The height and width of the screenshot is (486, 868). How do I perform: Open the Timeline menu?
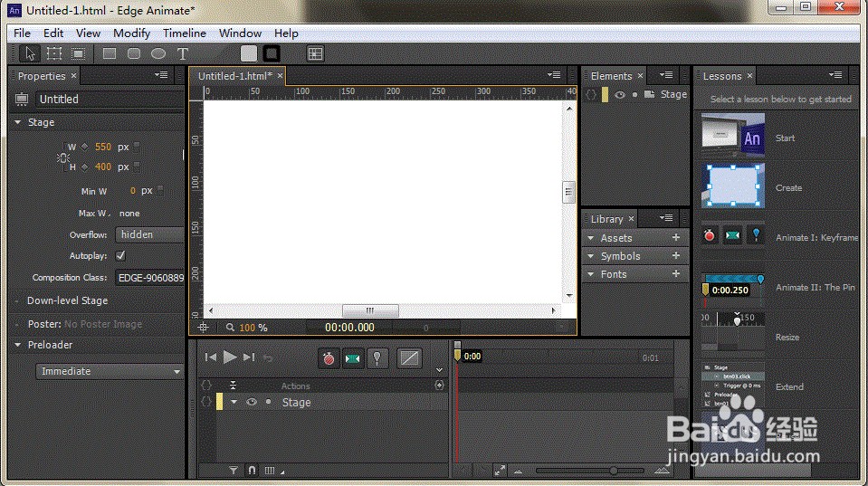tap(185, 33)
